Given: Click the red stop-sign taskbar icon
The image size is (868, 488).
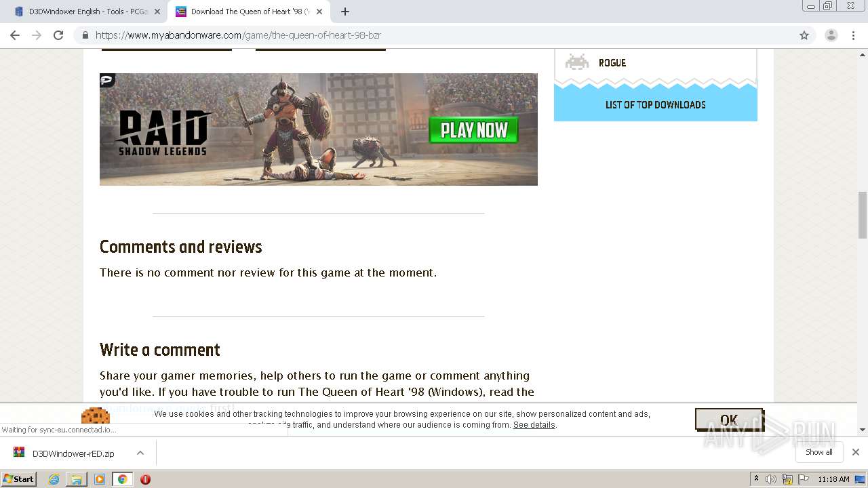Looking at the screenshot, I should [x=145, y=479].
